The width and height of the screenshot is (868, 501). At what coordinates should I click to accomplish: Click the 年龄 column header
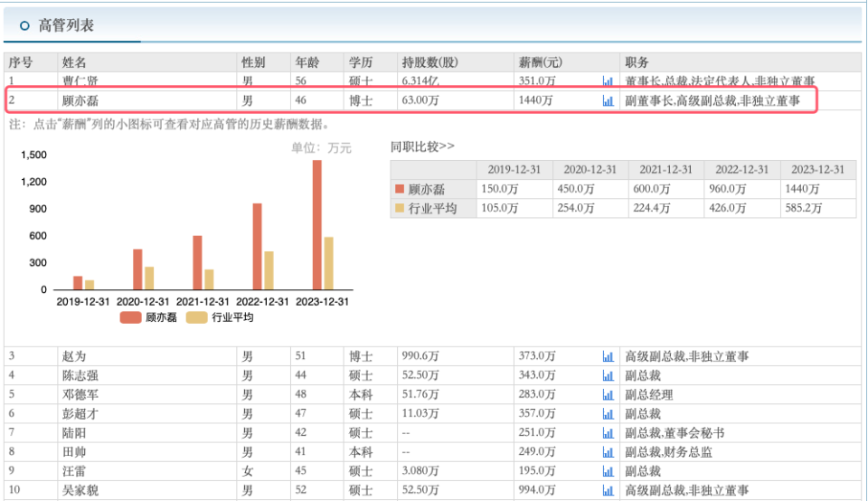307,62
